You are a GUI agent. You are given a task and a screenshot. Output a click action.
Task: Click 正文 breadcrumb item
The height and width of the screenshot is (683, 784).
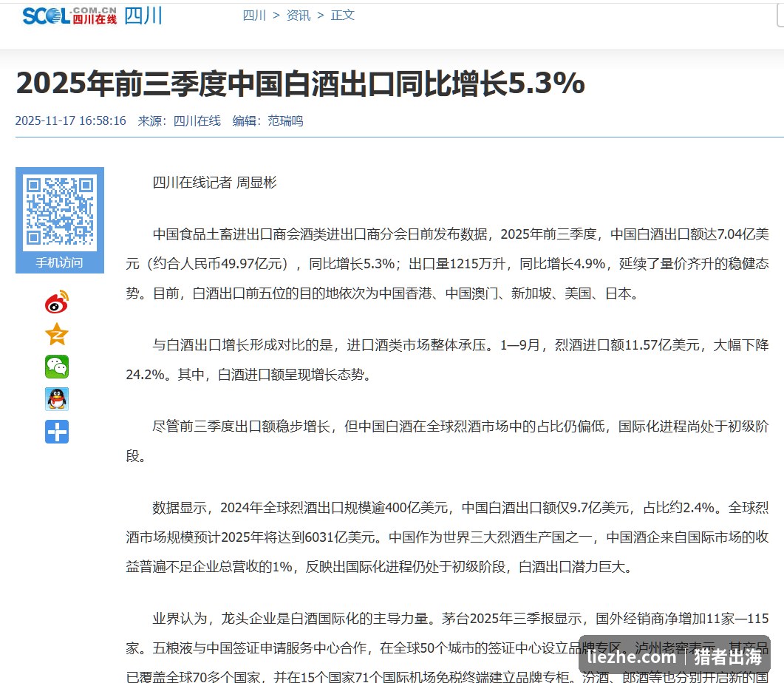tap(343, 16)
